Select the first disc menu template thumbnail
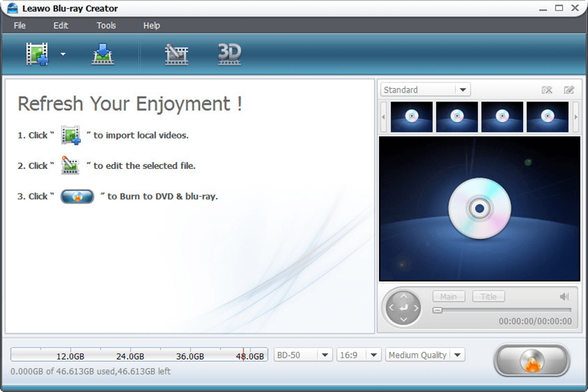588x392 pixels. (x=411, y=116)
